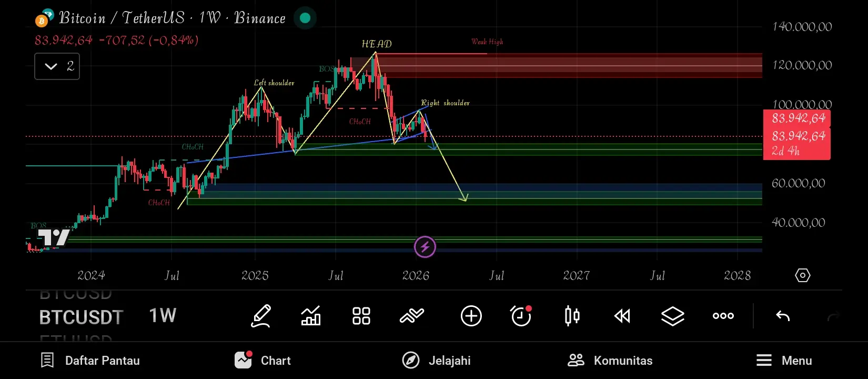Tap the Bitcoin / TetherUS chart title

(x=172, y=18)
